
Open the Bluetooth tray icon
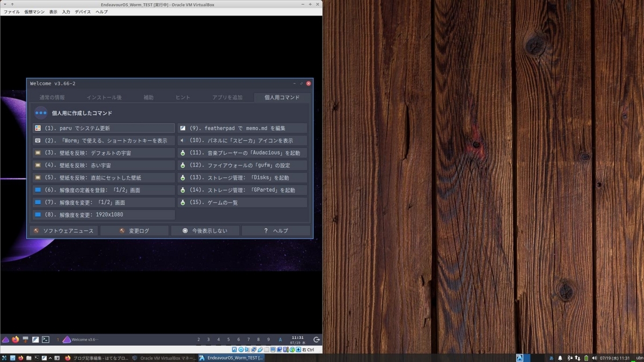pos(569,358)
